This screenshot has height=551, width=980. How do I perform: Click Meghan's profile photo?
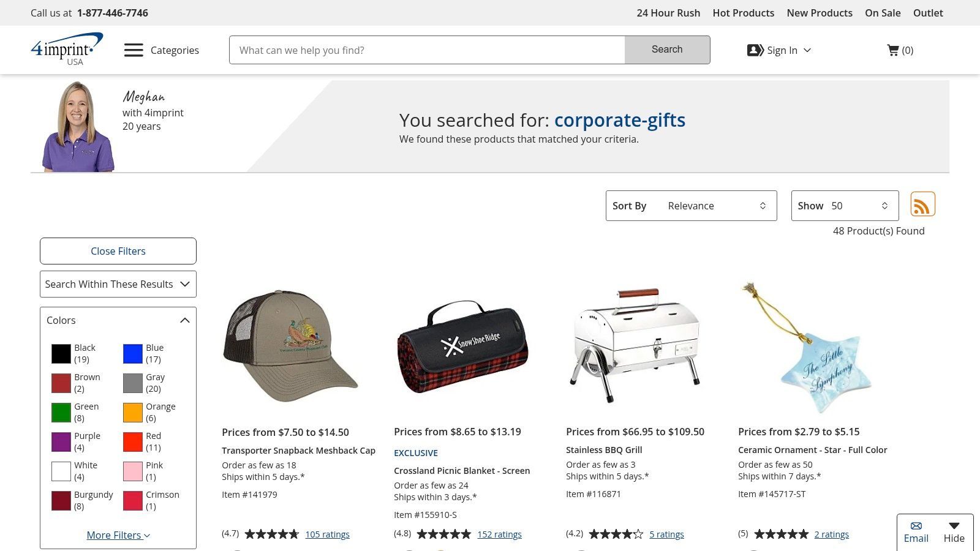pos(77,126)
